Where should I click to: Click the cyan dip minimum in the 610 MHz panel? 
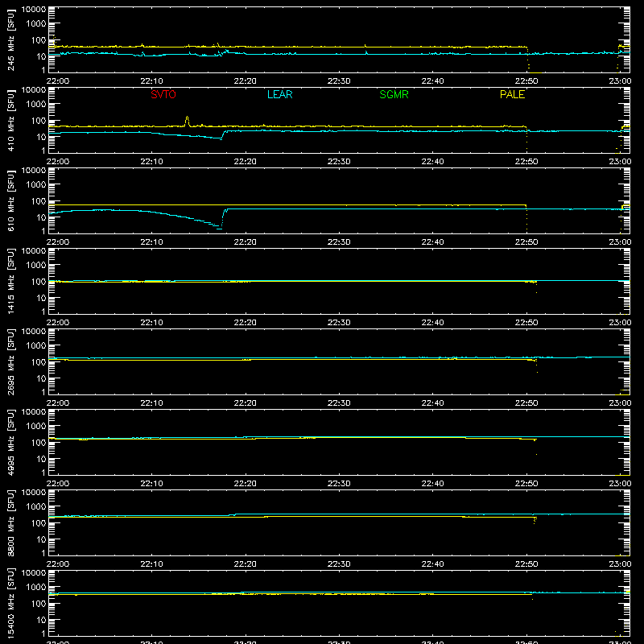tap(219, 229)
